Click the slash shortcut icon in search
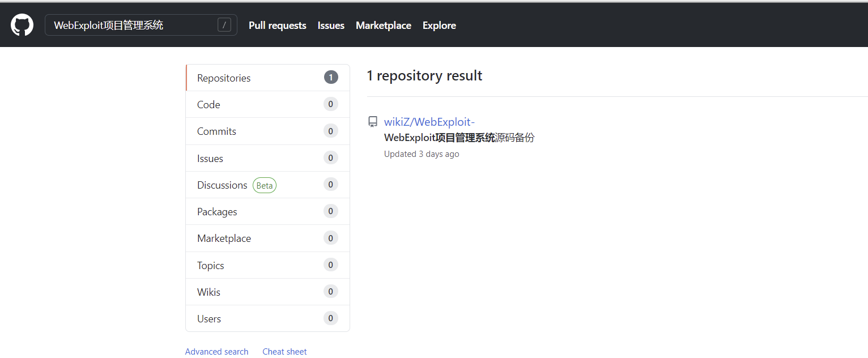 click(x=224, y=25)
